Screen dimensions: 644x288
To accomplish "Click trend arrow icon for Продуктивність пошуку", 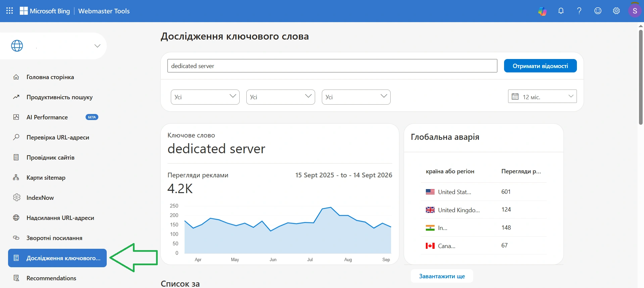I will coord(16,97).
